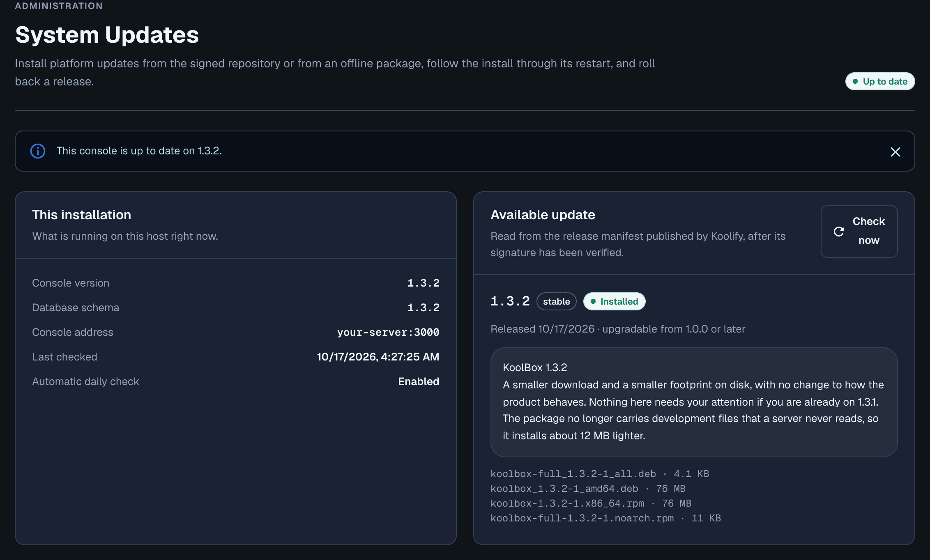Click the release manifest description text
Screen dimensions: 930x560
pos(638,244)
